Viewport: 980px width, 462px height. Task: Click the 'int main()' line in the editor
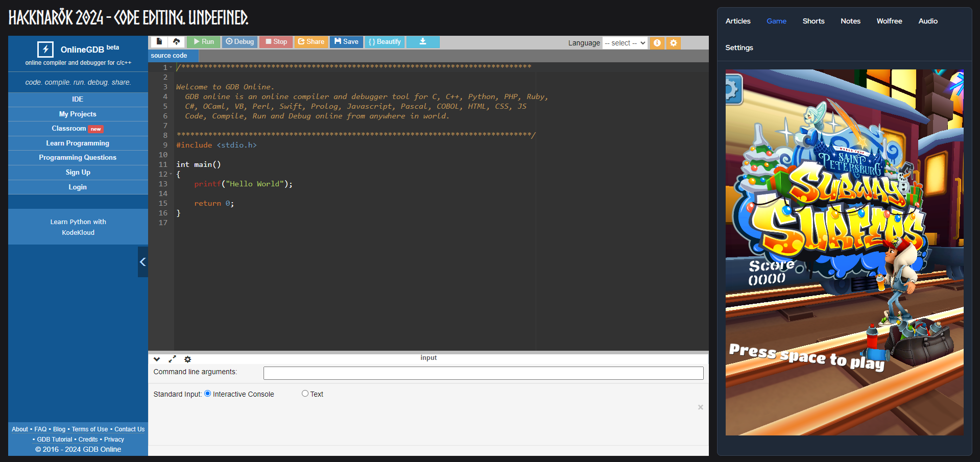point(199,164)
